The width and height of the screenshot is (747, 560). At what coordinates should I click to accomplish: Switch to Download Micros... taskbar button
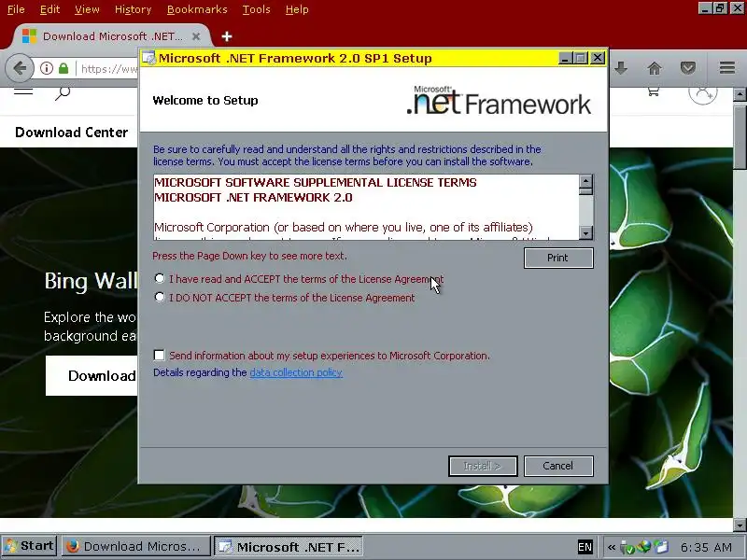tap(136, 546)
